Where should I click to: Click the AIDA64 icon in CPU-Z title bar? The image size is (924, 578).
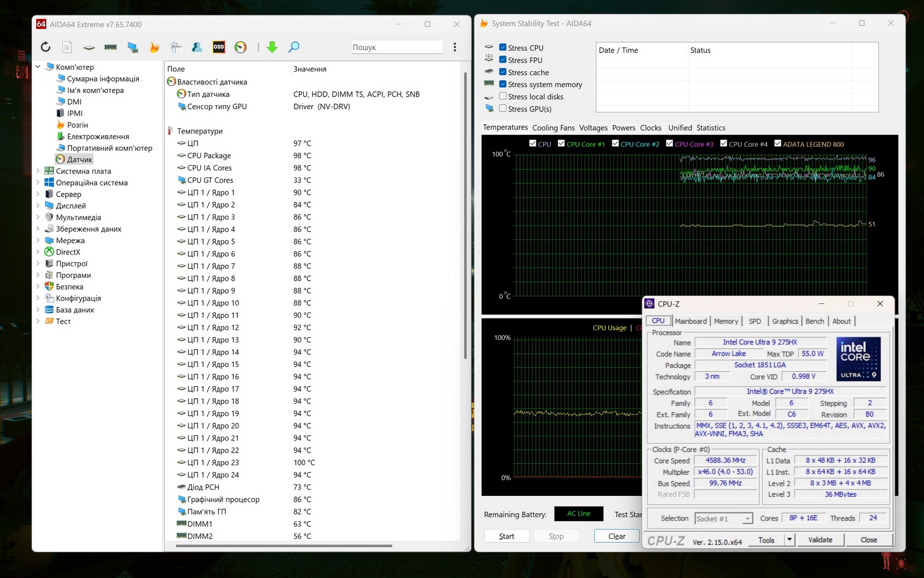point(650,303)
